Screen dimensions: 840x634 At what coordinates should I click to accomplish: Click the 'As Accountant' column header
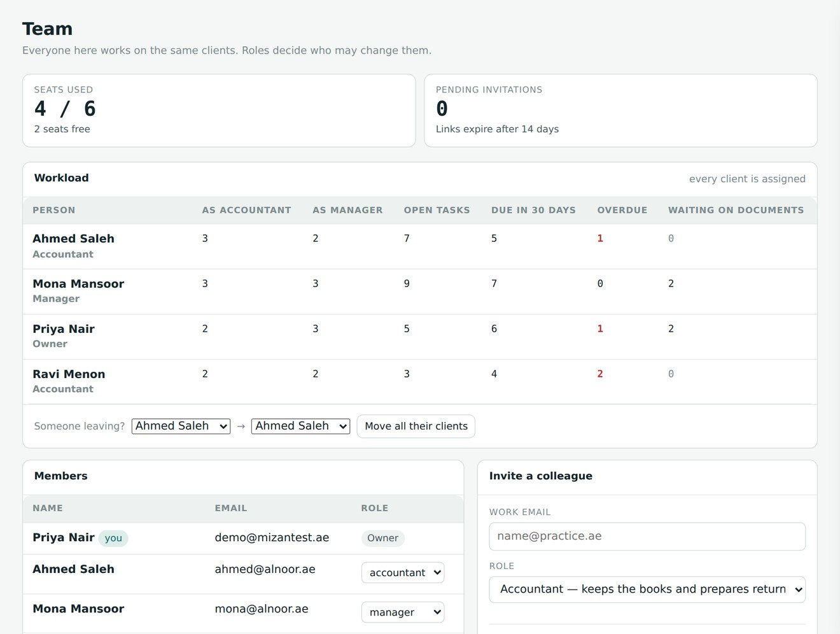[246, 210]
